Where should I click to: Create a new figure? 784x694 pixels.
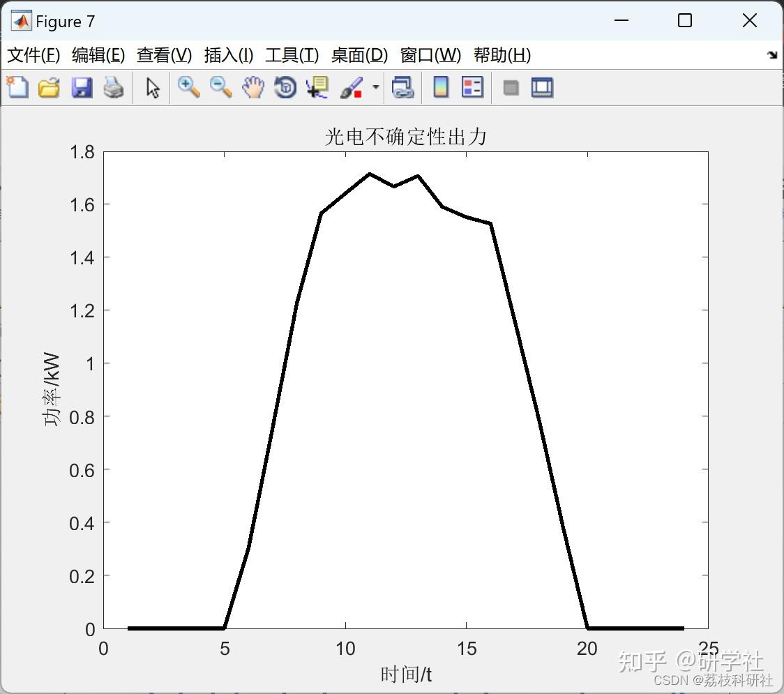click(x=17, y=87)
